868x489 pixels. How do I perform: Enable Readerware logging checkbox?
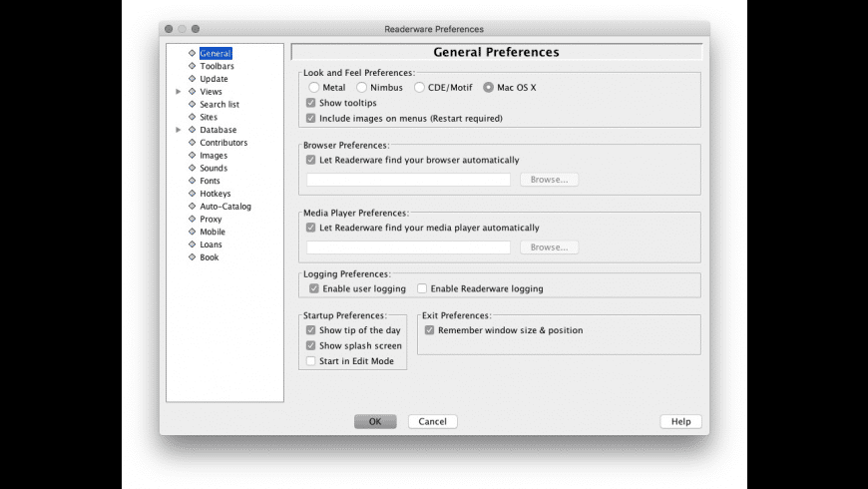click(x=422, y=288)
